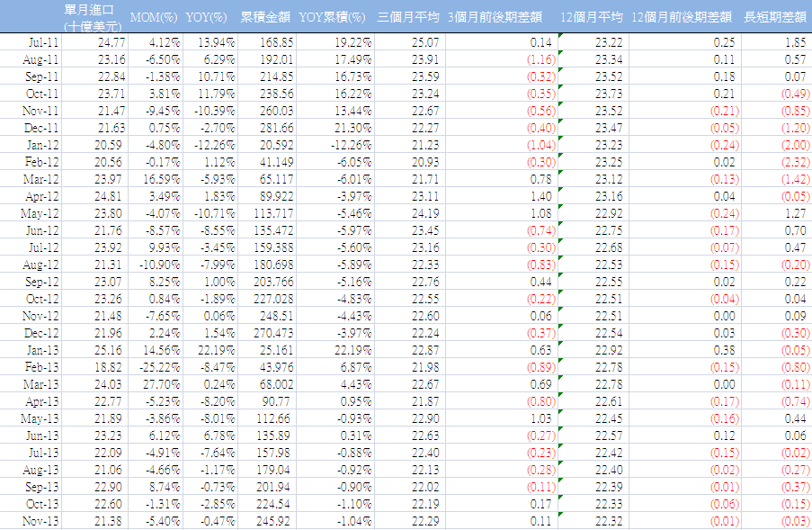The height and width of the screenshot is (530, 812).
Task: Select the YOY(%) column header
Action: tap(206, 18)
